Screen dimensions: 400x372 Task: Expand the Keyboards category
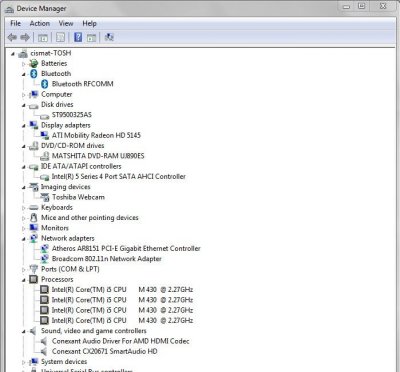pos(24,208)
